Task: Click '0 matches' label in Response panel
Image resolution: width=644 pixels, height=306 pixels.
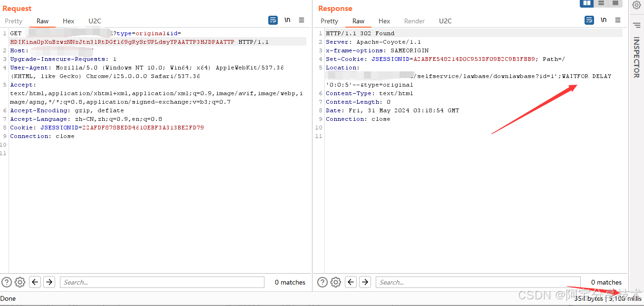Action: tap(606, 282)
